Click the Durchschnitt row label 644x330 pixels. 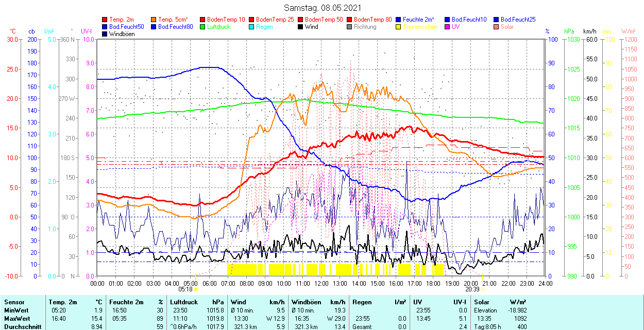pos(22,327)
